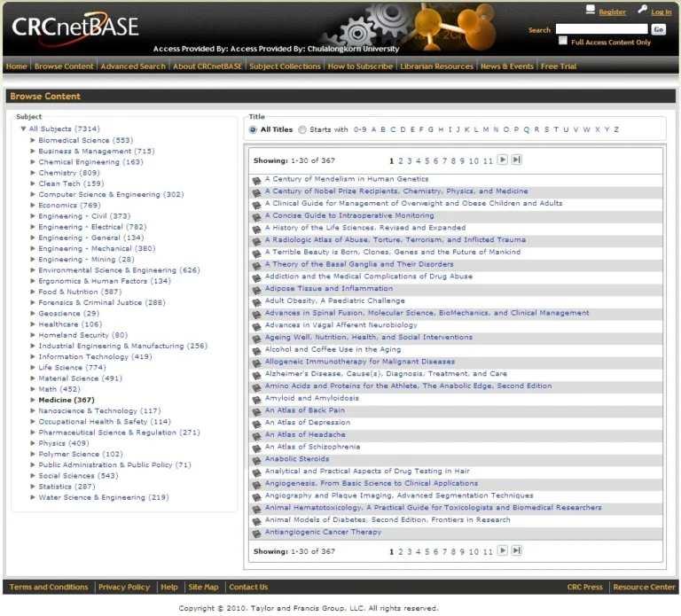Screen dimensions: 681x616
Task: Click the Go search button
Action: click(x=659, y=29)
